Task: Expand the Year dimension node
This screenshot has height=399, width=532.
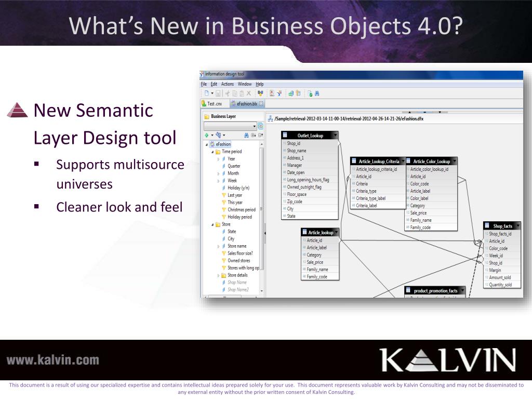Action: coord(219,159)
